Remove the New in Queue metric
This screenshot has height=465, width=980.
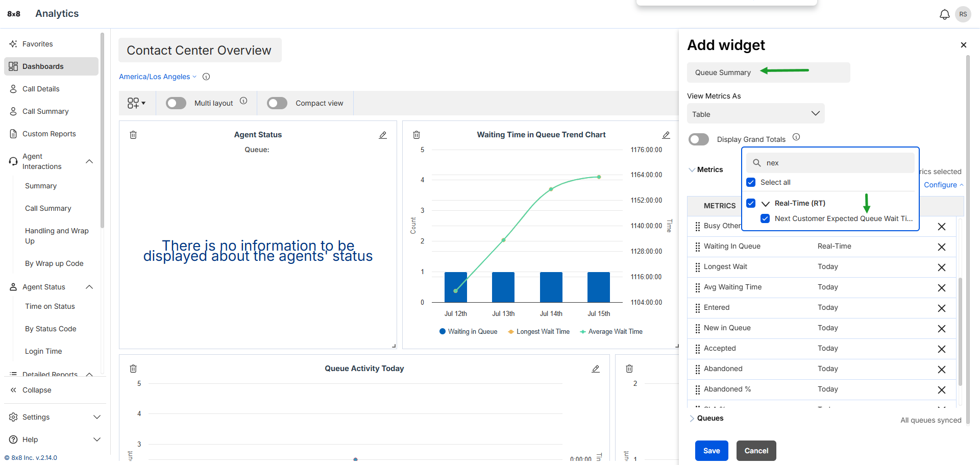(942, 329)
